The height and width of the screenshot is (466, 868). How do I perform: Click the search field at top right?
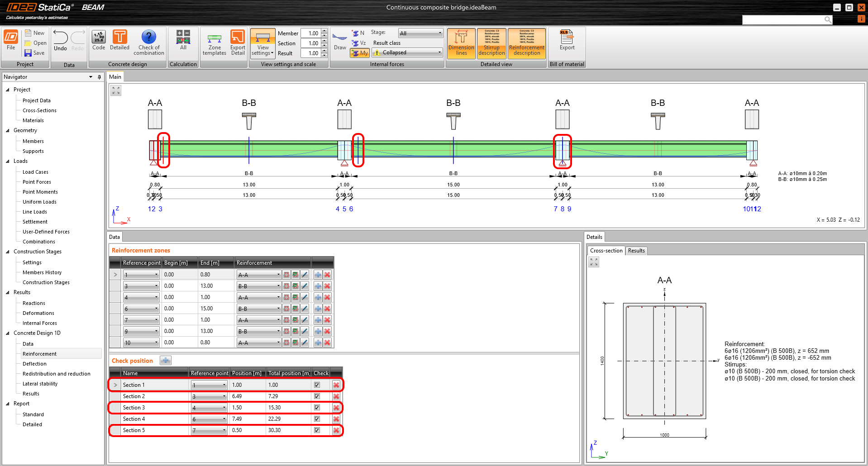pos(783,19)
